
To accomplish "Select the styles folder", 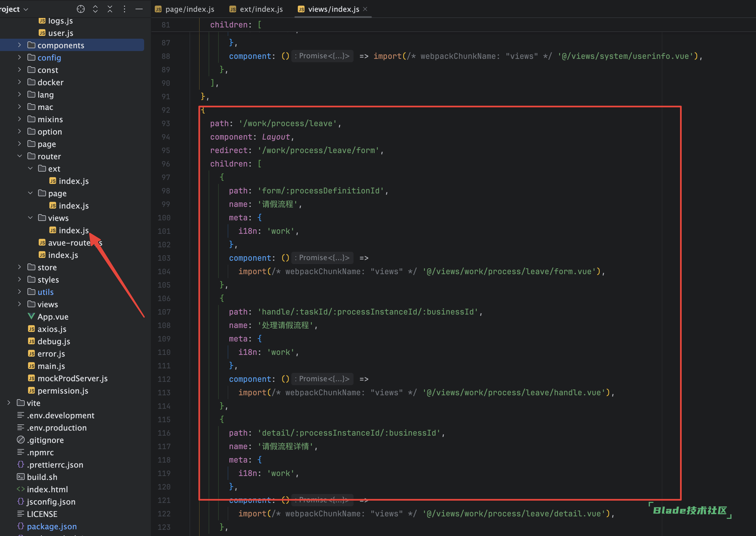I will (43, 279).
